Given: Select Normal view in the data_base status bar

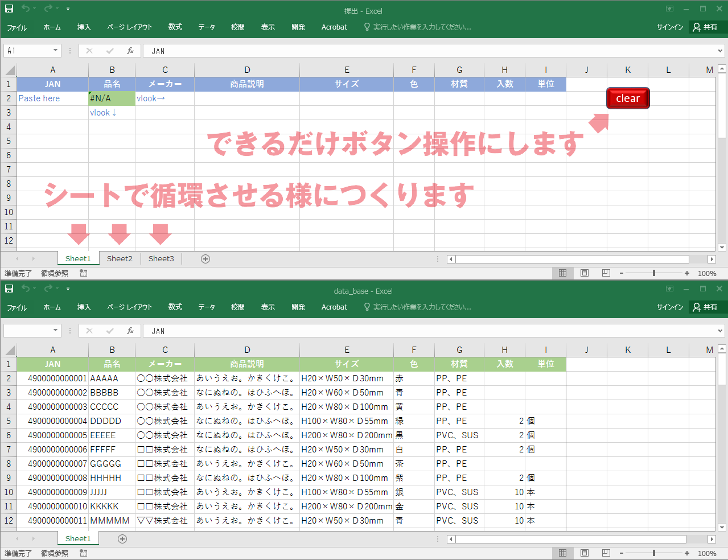Looking at the screenshot, I should [562, 553].
